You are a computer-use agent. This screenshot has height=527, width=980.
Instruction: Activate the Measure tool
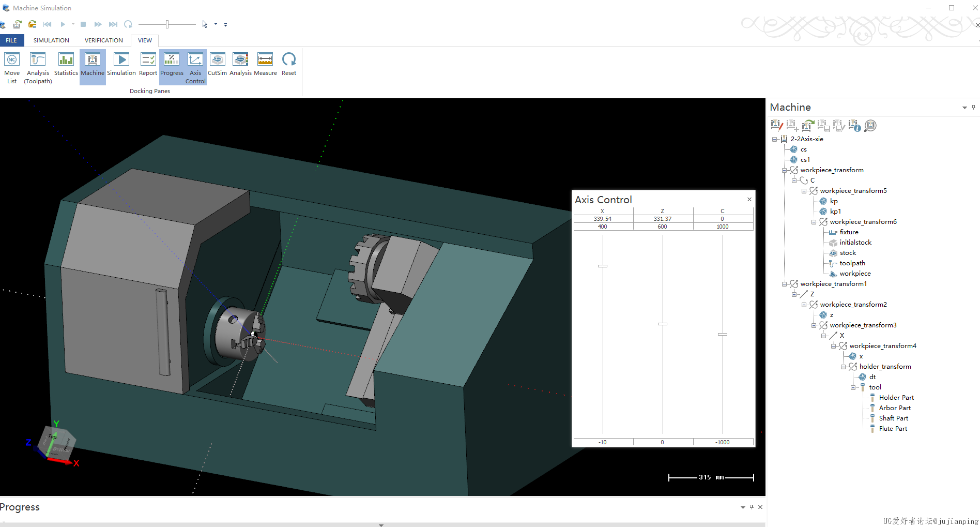[x=265, y=65]
